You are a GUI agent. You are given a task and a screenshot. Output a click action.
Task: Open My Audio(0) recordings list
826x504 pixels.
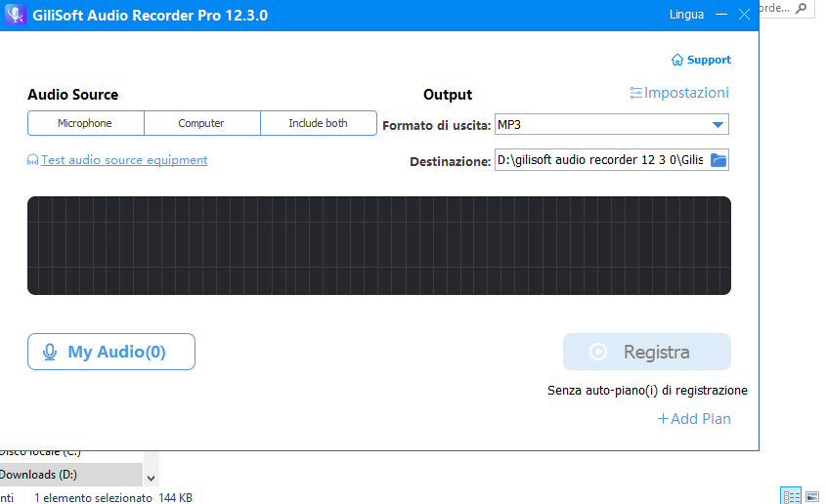click(x=111, y=352)
